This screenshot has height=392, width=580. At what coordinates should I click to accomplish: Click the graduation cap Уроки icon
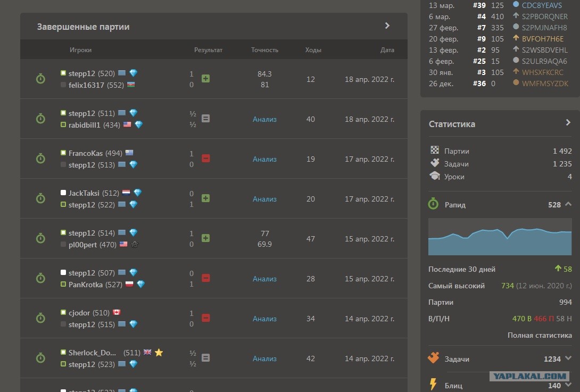click(435, 176)
